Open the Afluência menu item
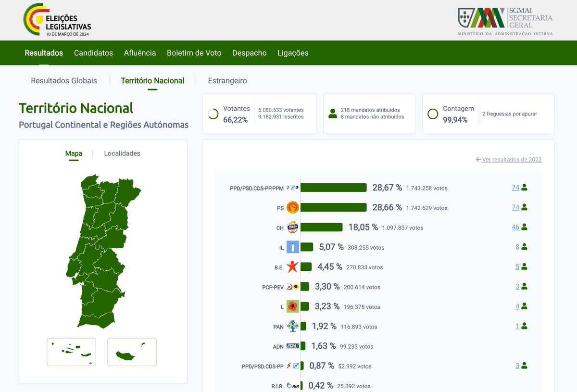Image resolution: width=577 pixels, height=392 pixels. (140, 53)
